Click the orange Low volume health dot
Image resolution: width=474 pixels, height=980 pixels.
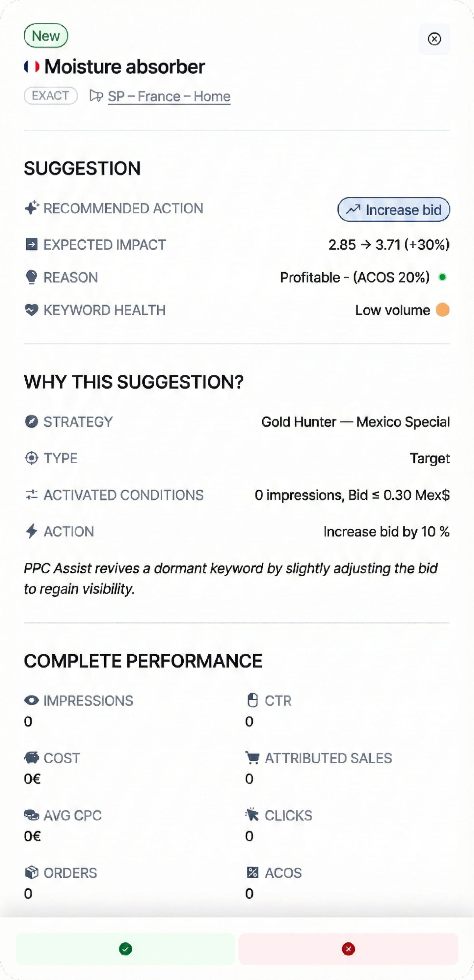[x=442, y=310]
